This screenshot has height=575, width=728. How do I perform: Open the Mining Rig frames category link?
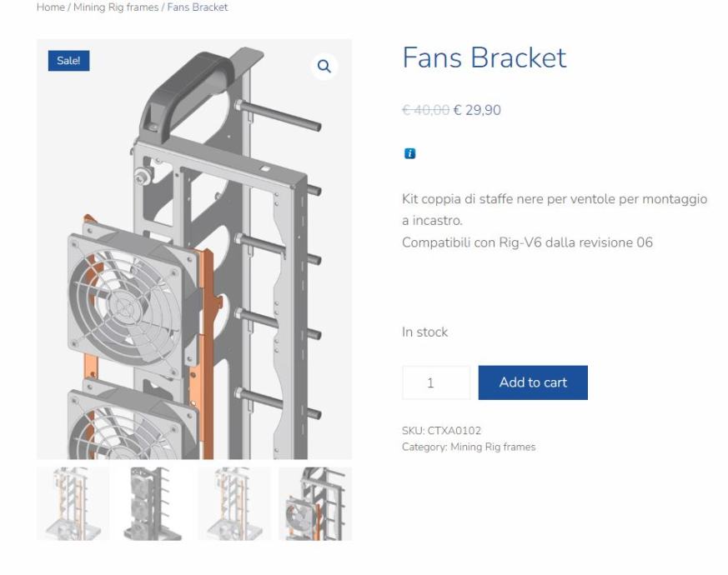[493, 447]
